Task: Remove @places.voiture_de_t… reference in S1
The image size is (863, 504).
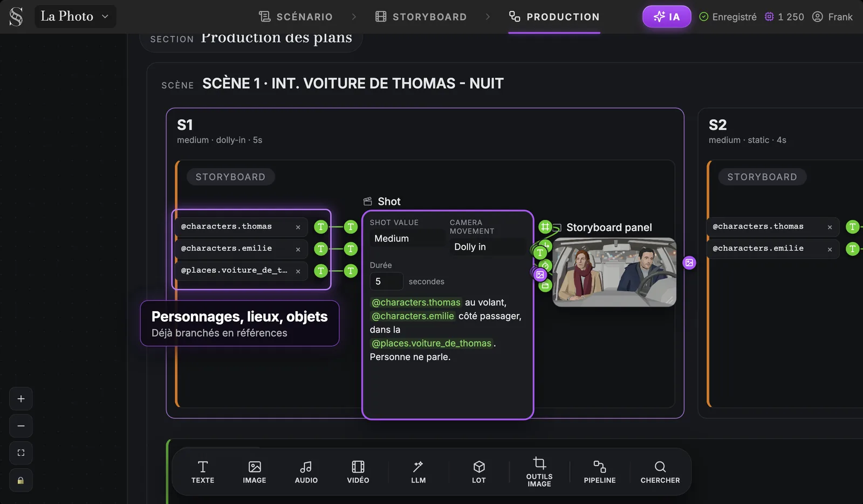Action: point(298,271)
